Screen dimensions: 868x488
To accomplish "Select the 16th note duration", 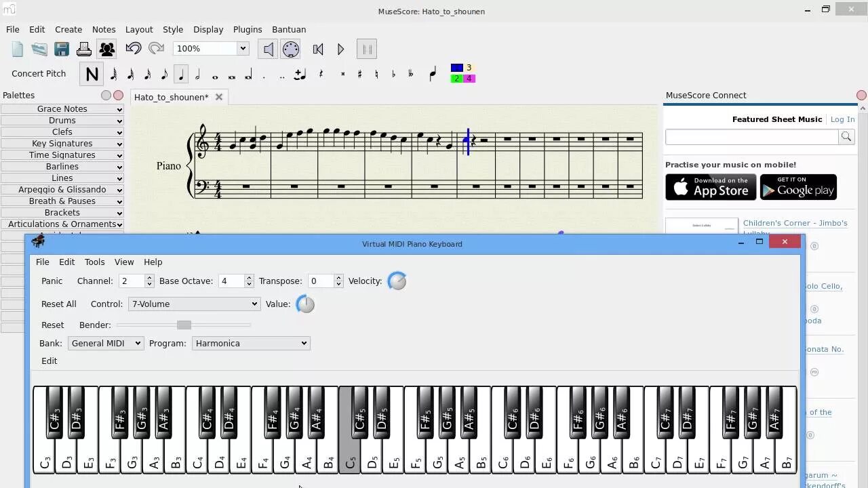I will pos(148,75).
